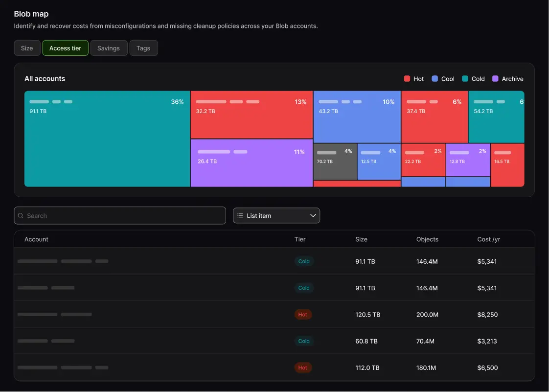549x392 pixels.
Task: Select the Access tier tab
Action: coord(65,48)
